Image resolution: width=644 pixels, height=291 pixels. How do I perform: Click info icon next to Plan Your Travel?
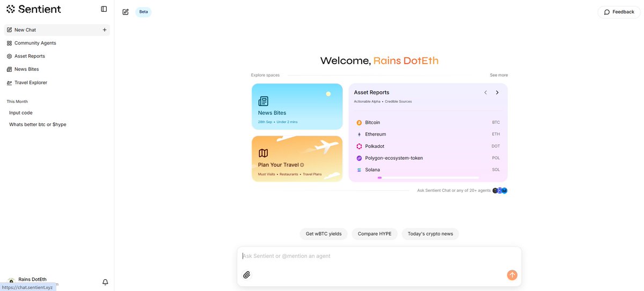point(302,165)
